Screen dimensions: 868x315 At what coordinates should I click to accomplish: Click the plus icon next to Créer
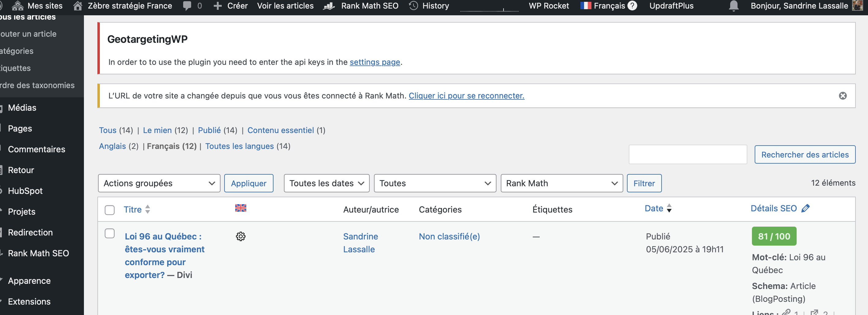[x=218, y=6]
